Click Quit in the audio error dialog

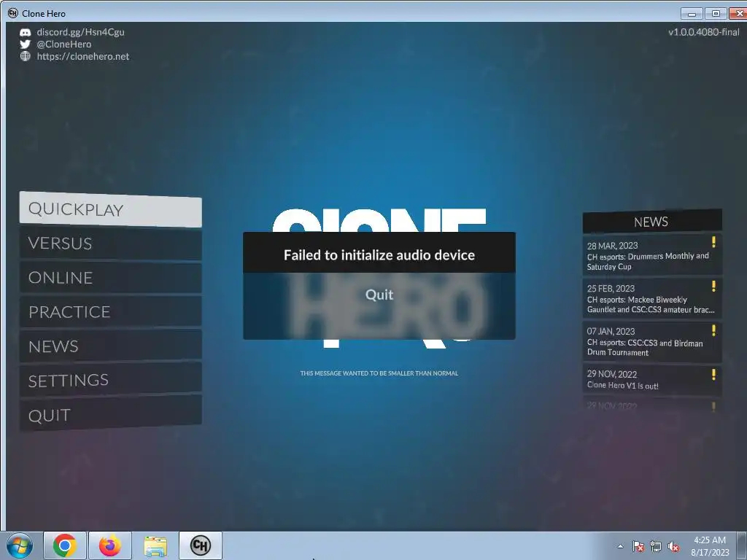[x=379, y=295]
